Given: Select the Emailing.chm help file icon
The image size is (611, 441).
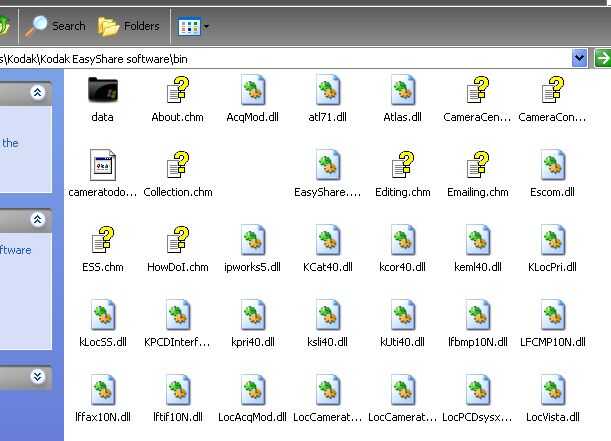Looking at the screenshot, I should [x=478, y=165].
